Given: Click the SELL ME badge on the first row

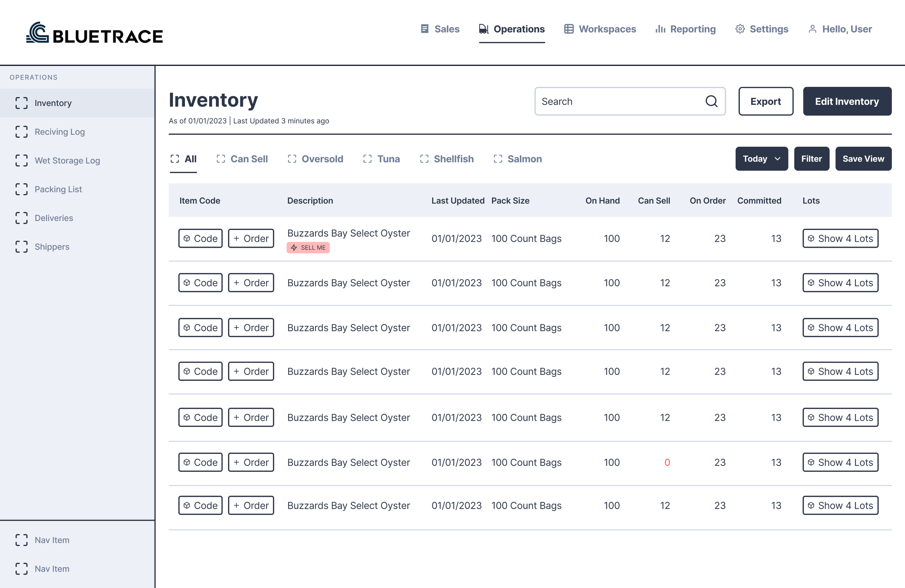Looking at the screenshot, I should [308, 247].
